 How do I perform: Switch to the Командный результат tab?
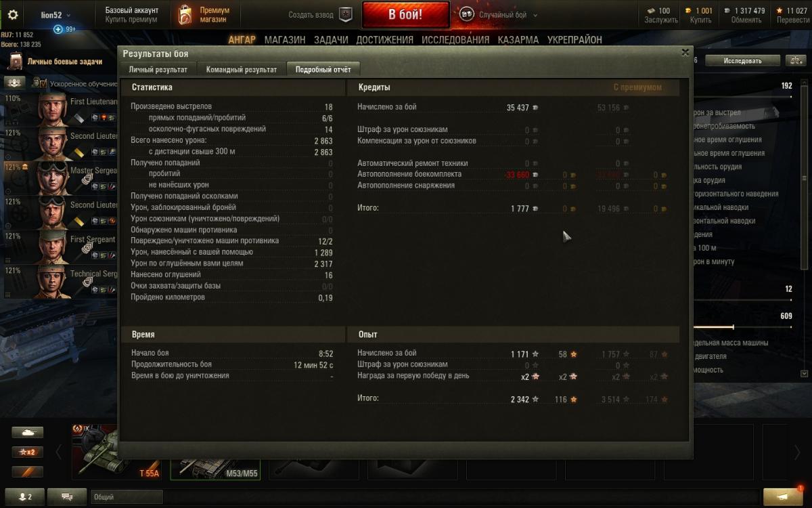pyautogui.click(x=242, y=69)
